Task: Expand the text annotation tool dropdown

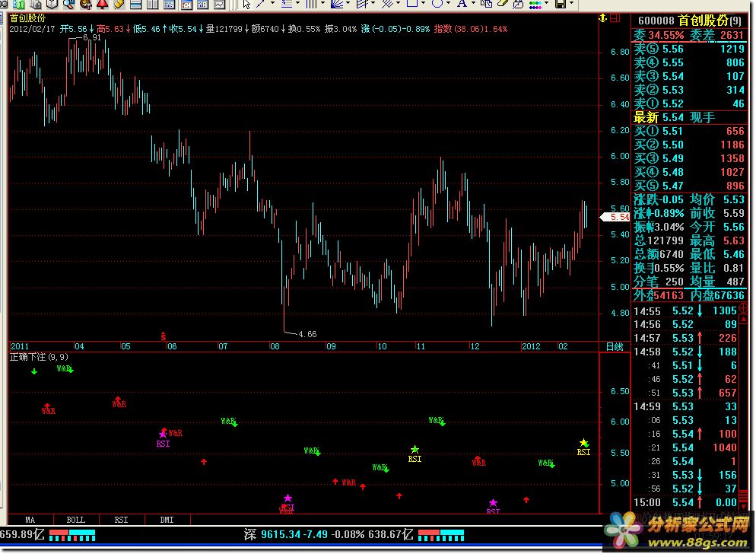Action: (474, 3)
